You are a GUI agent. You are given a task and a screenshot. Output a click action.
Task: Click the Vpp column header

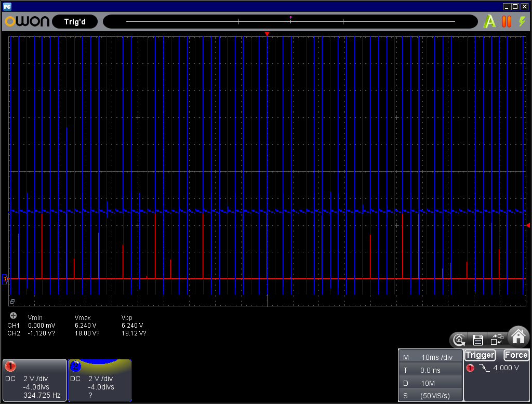click(127, 317)
